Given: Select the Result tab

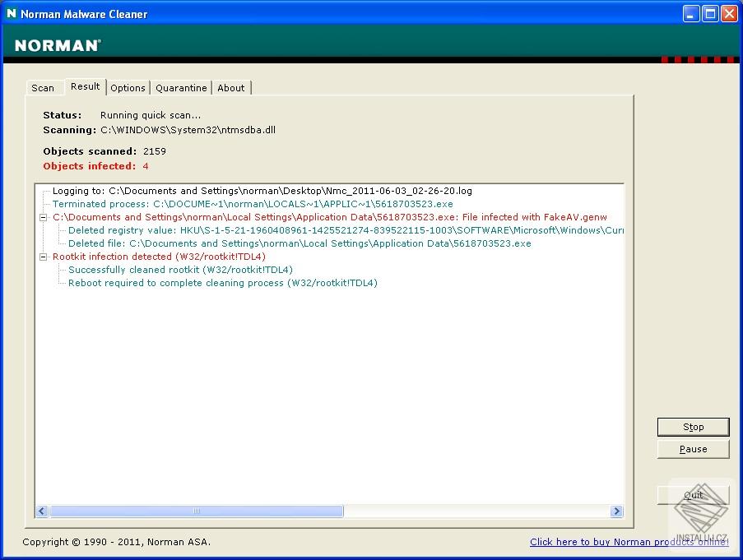Looking at the screenshot, I should [86, 86].
